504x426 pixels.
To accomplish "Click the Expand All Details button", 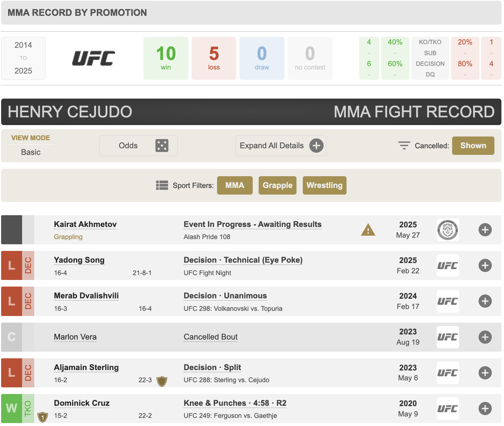I will (x=281, y=146).
